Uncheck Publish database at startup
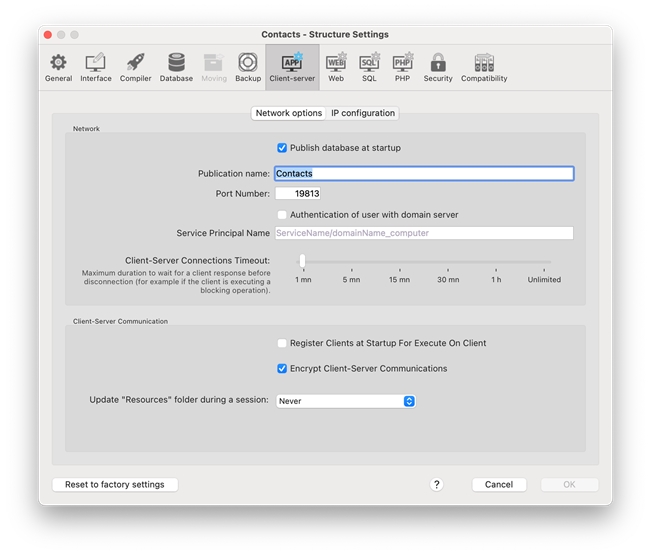 282,148
